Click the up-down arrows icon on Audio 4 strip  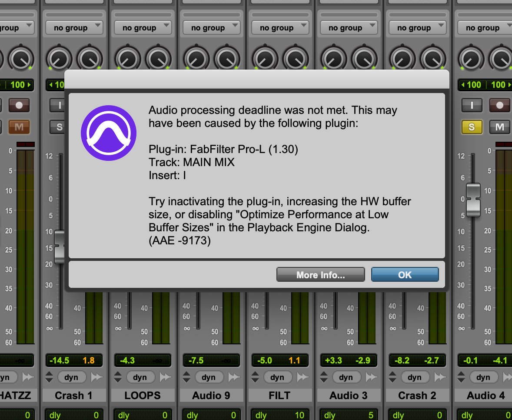[x=461, y=377]
